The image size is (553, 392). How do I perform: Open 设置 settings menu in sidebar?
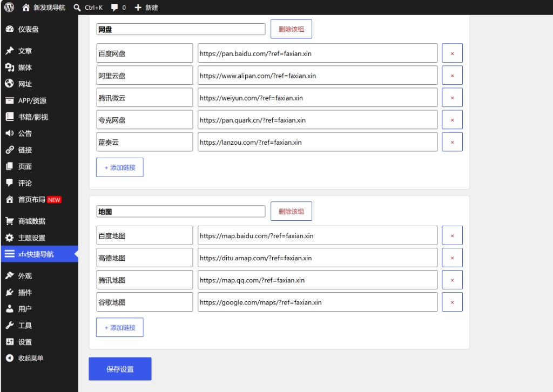[39, 342]
